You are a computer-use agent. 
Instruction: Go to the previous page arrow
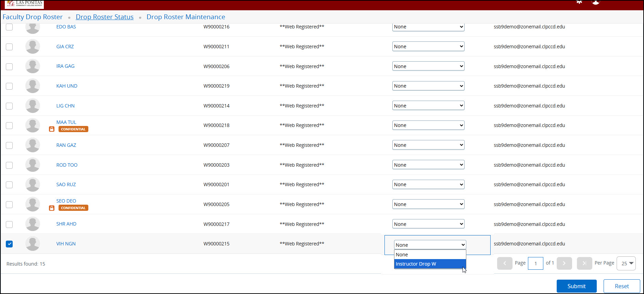point(505,263)
